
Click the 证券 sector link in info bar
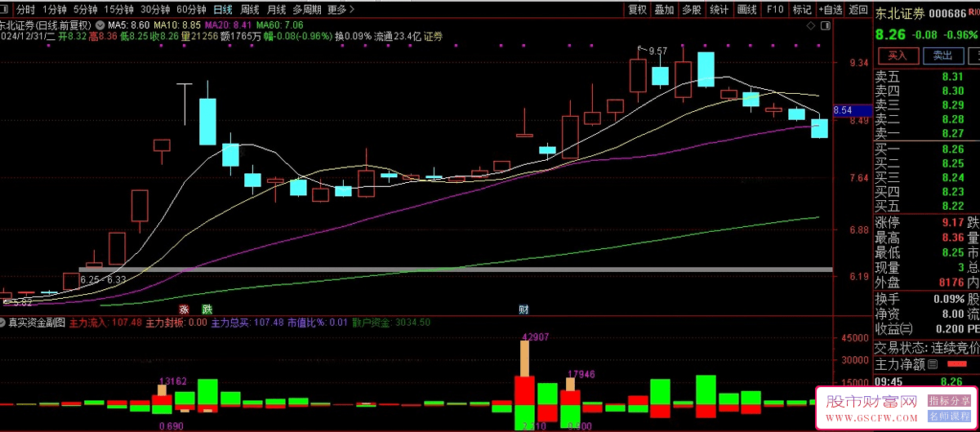[x=433, y=37]
